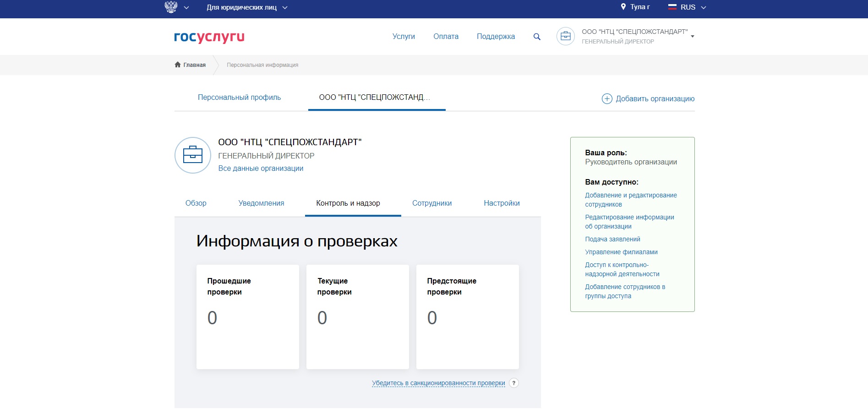Expand the chevron next to the emblem
868x409 pixels.
click(x=186, y=8)
